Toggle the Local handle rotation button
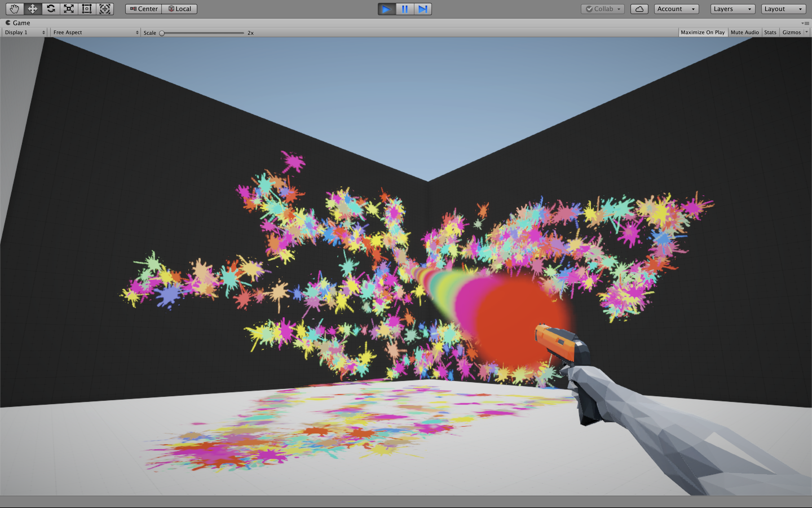 point(180,9)
